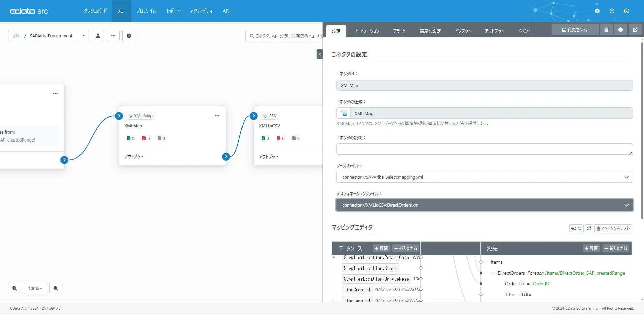This screenshot has height=314, width=644.
Task: Open connector settings in a new window
Action: (x=635, y=30)
